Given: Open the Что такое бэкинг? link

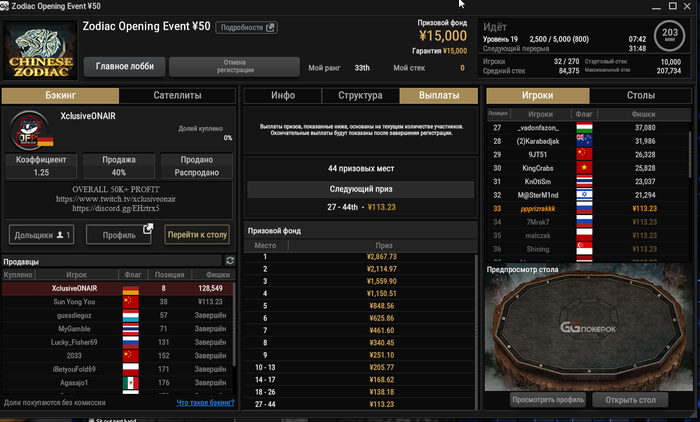Looking at the screenshot, I should (x=205, y=402).
